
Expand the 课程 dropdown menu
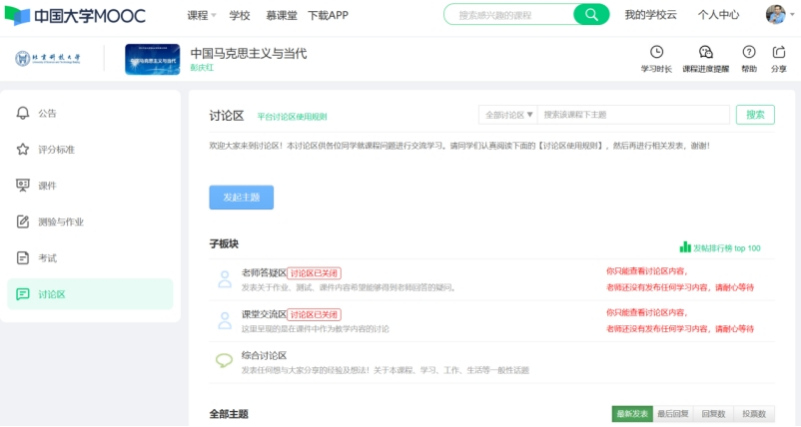pyautogui.click(x=202, y=16)
